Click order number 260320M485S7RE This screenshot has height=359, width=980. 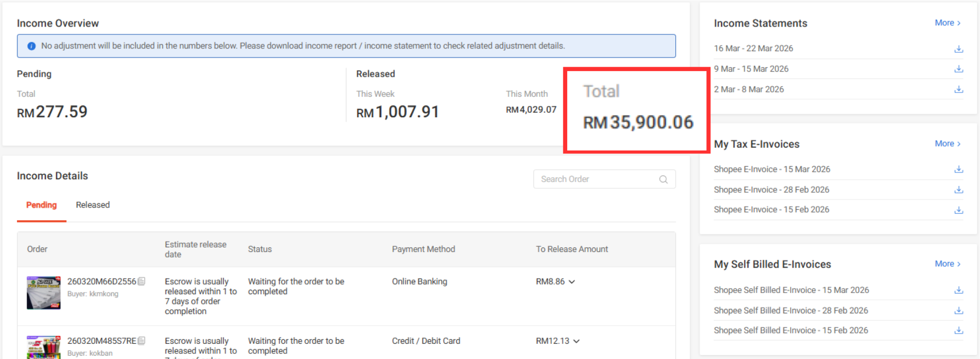(102, 341)
